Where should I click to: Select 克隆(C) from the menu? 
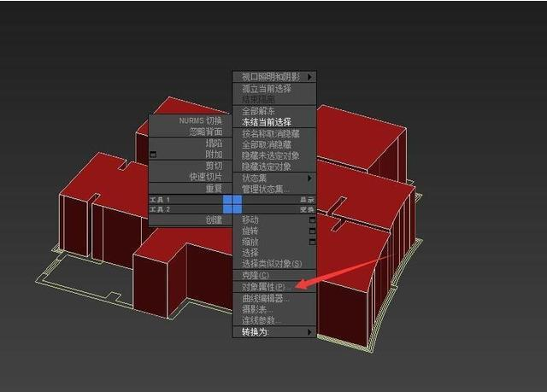point(256,275)
